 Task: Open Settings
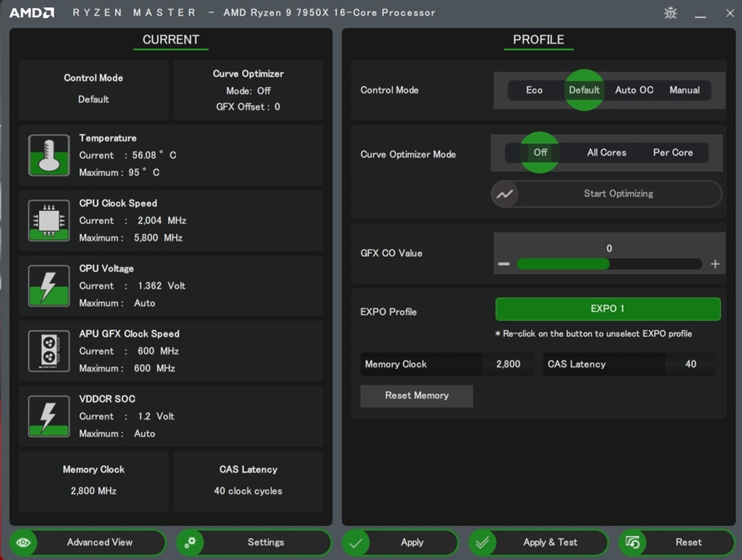tap(254, 542)
